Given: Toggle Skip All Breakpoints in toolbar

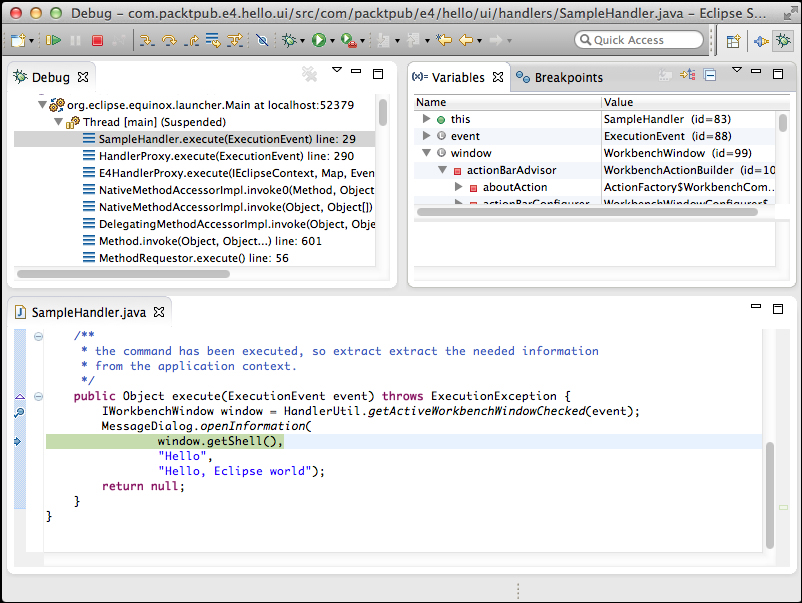Looking at the screenshot, I should [263, 40].
